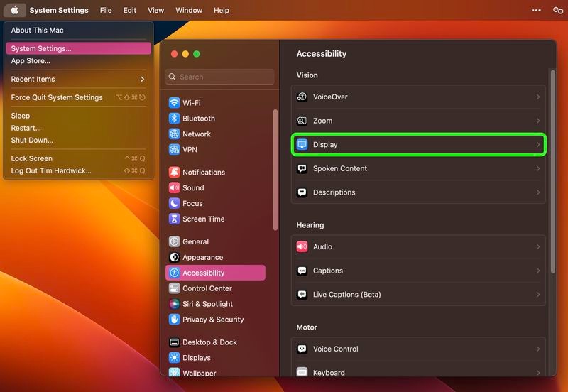Click the System Settings app menu title
The height and width of the screenshot is (392, 568).
click(x=59, y=10)
